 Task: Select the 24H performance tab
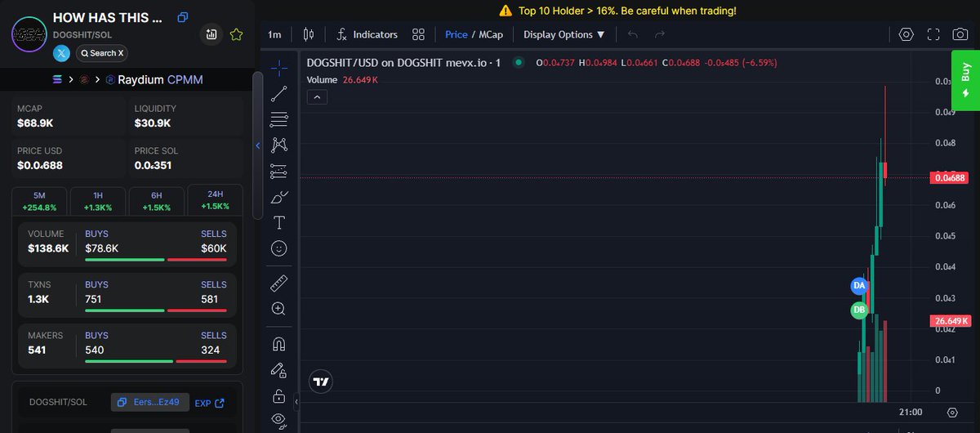coord(215,200)
